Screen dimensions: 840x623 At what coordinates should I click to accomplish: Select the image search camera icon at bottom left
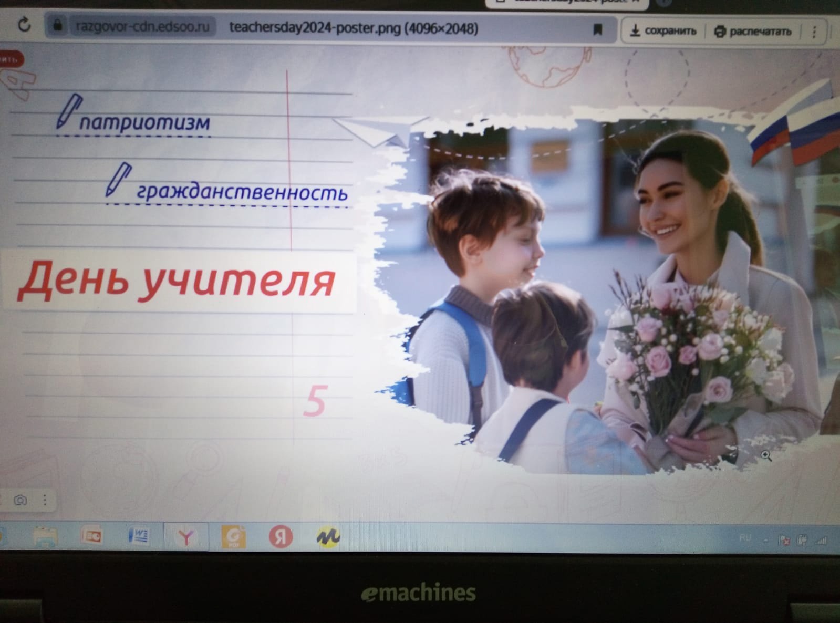coord(20,500)
